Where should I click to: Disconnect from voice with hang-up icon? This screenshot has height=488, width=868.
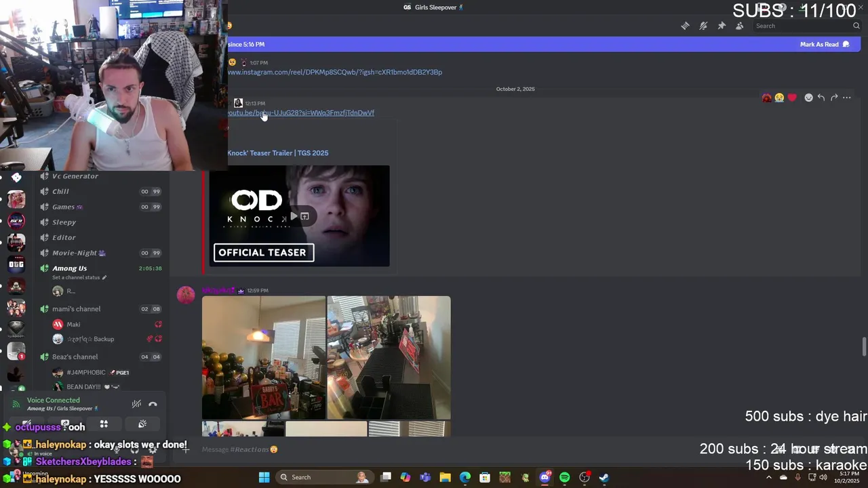click(153, 404)
